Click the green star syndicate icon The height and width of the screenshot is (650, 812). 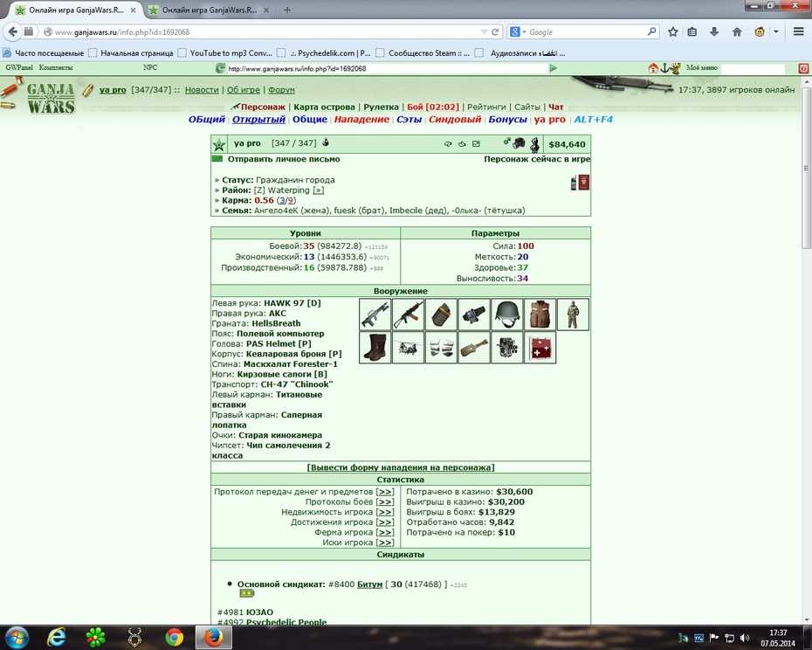click(x=219, y=145)
